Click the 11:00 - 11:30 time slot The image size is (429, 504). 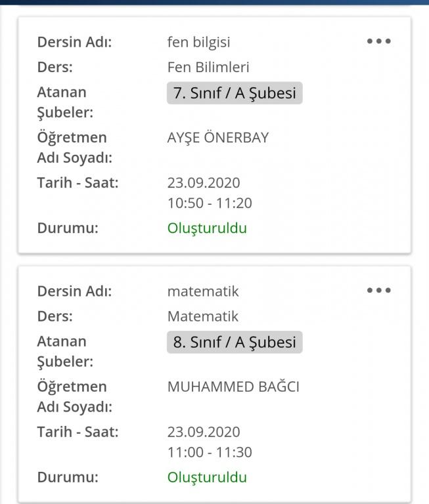210,452
